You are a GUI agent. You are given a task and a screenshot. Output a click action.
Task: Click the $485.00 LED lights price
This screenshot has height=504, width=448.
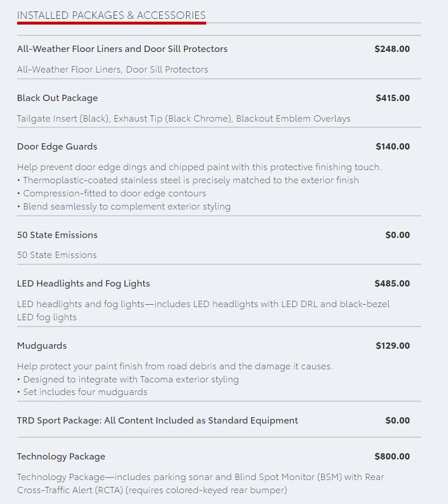click(x=392, y=284)
